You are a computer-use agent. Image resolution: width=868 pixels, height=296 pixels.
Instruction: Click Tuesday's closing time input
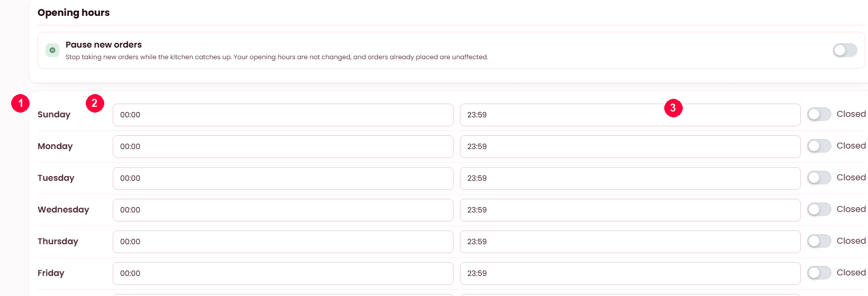click(630, 178)
